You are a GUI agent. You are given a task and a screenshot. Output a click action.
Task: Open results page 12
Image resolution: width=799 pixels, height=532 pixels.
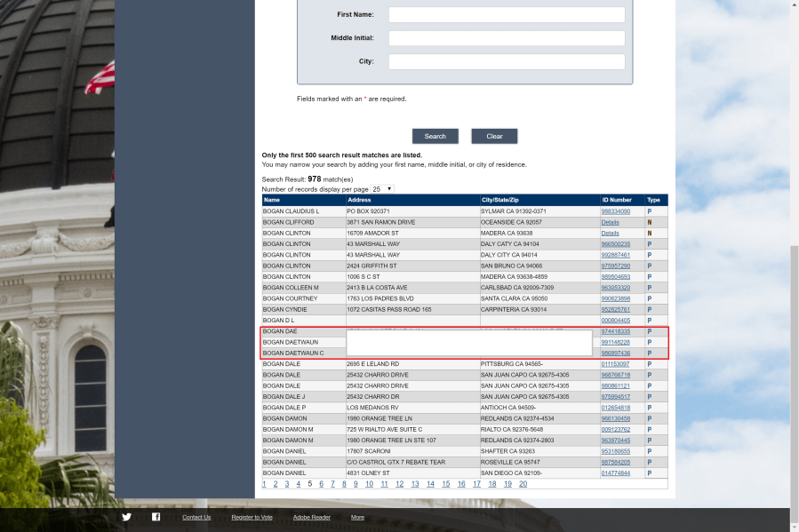point(400,484)
